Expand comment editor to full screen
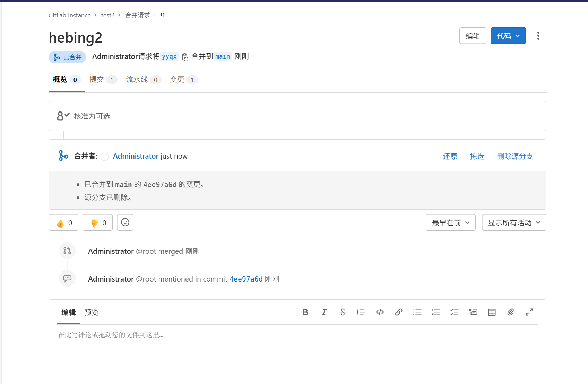This screenshot has width=588, height=384. pyautogui.click(x=529, y=312)
